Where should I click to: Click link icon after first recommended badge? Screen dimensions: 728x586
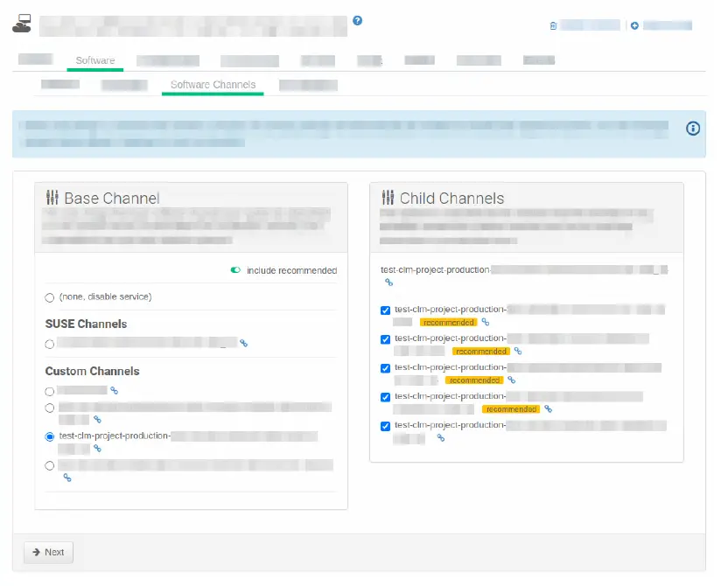point(486,323)
